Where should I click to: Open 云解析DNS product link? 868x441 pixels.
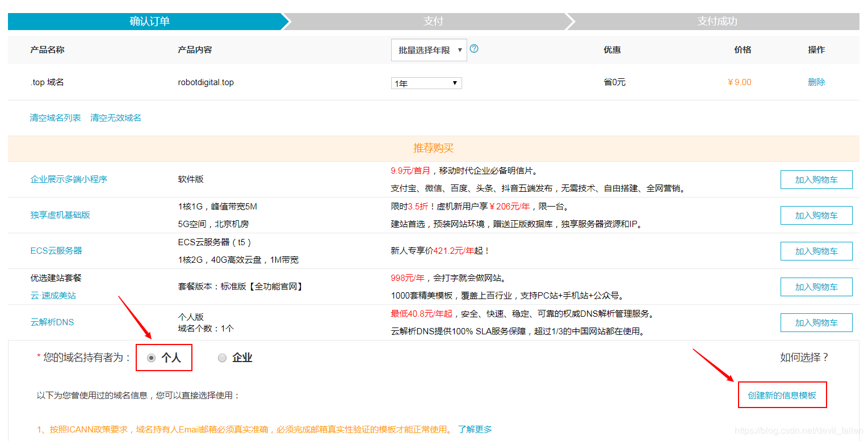point(52,322)
